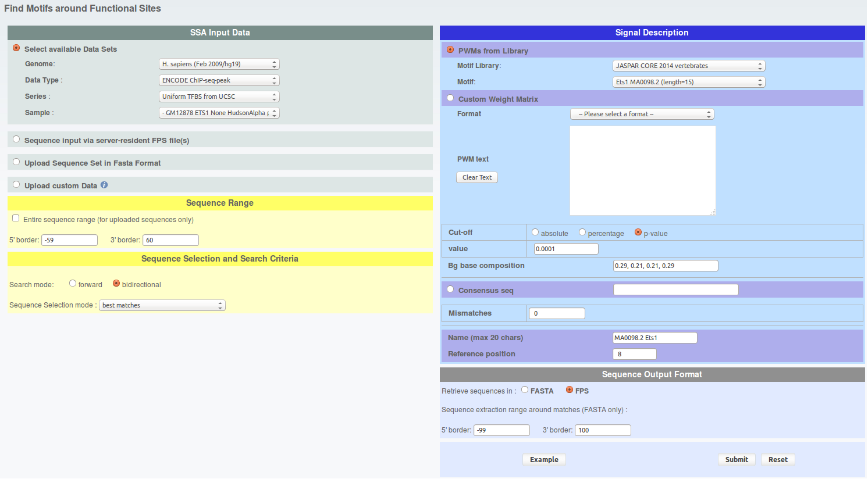This screenshot has height=479, width=868.
Task: Click the info icon beside Upload custom Data
Action: pyautogui.click(x=104, y=185)
